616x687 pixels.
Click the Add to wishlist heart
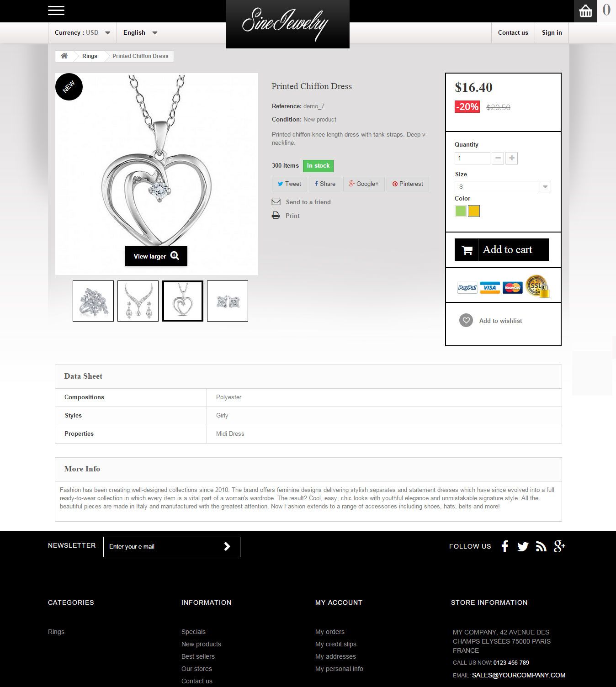(466, 320)
